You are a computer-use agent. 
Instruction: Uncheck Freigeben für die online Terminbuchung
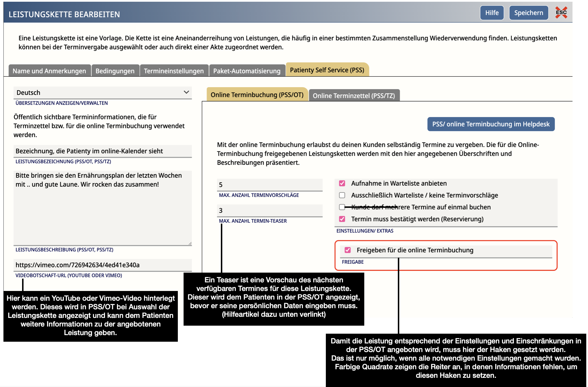pos(348,250)
